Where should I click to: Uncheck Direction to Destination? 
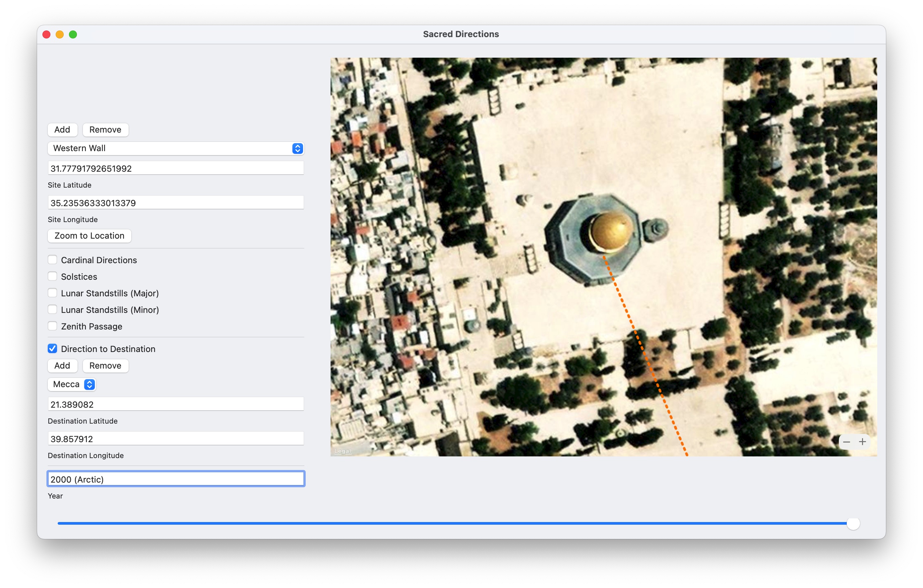(x=52, y=348)
